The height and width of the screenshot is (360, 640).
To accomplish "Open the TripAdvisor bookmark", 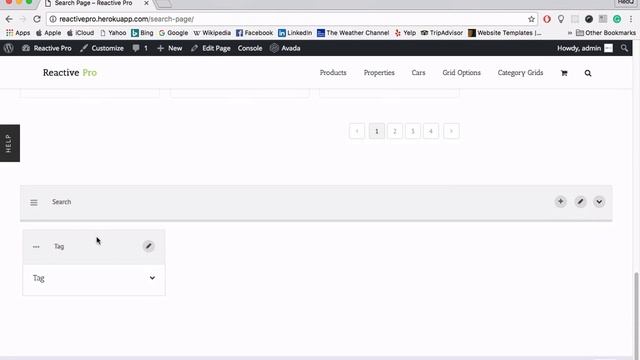I will [442, 33].
